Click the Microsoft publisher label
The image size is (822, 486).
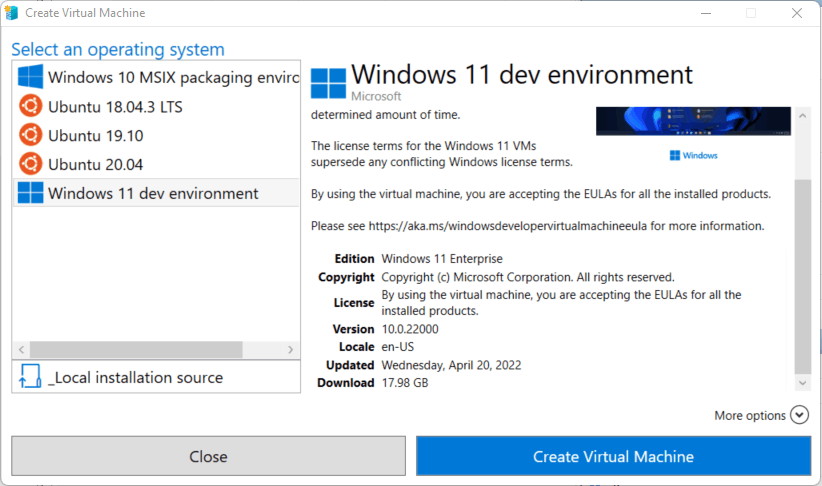click(376, 96)
